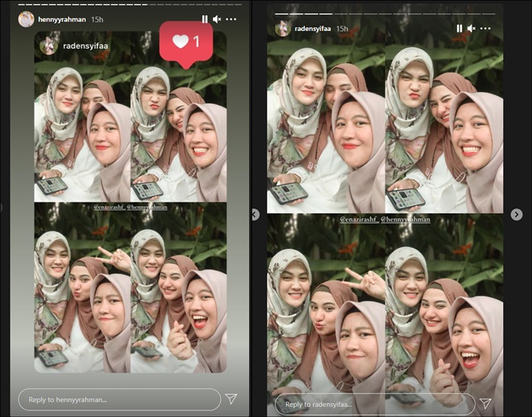Screen dimensions: 532x417
Task: Go to previous story with left arrow
Action: tap(256, 214)
